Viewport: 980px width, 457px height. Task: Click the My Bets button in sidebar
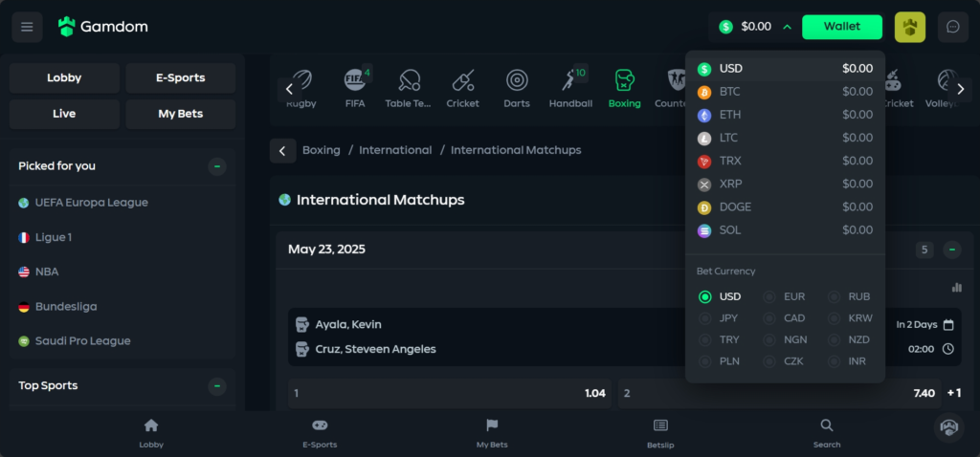click(x=181, y=115)
